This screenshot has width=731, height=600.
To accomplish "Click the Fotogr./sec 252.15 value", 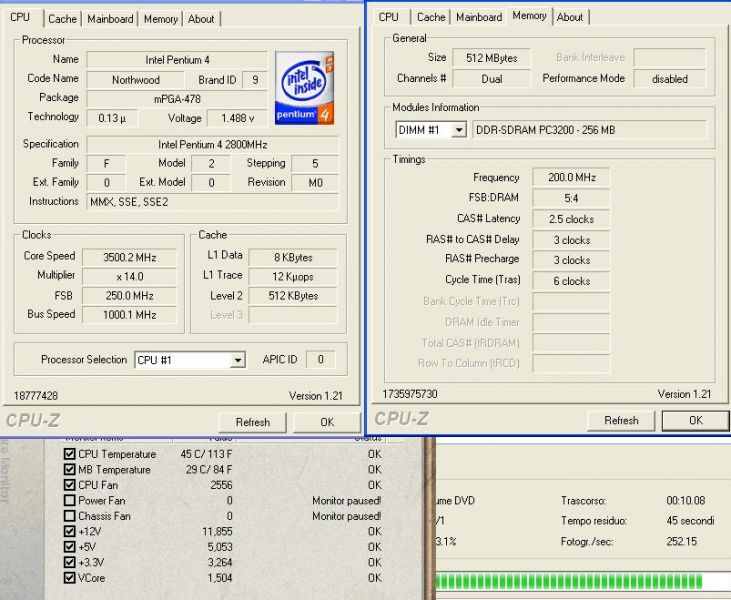I will point(682,541).
